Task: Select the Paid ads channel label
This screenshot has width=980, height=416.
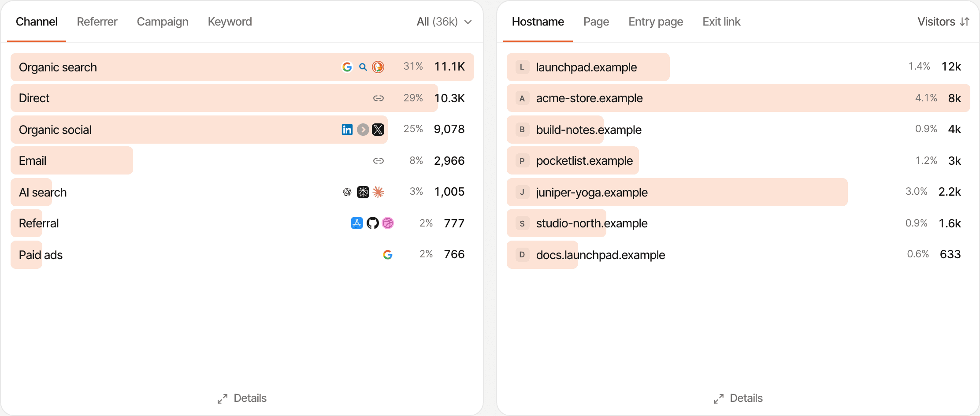Action: [x=41, y=255]
